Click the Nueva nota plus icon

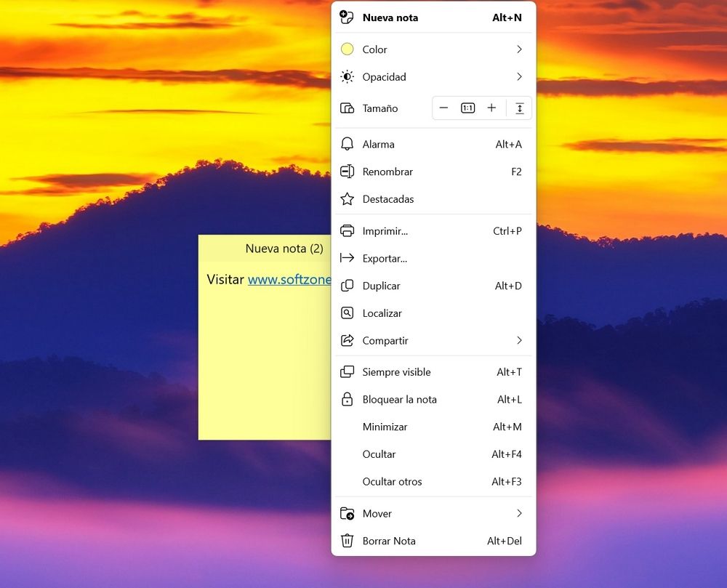pos(348,17)
